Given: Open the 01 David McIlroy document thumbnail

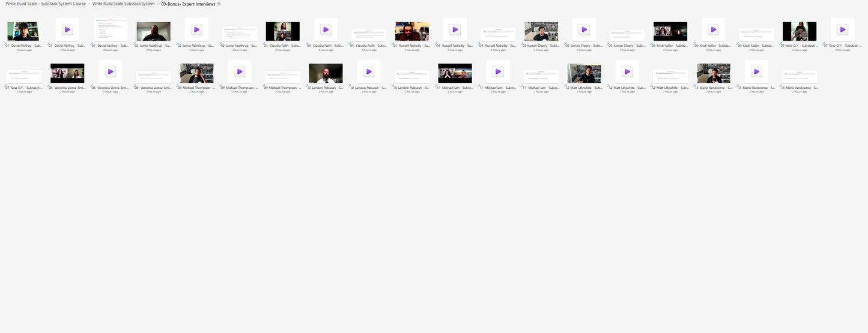Looking at the screenshot, I should click(x=111, y=29).
